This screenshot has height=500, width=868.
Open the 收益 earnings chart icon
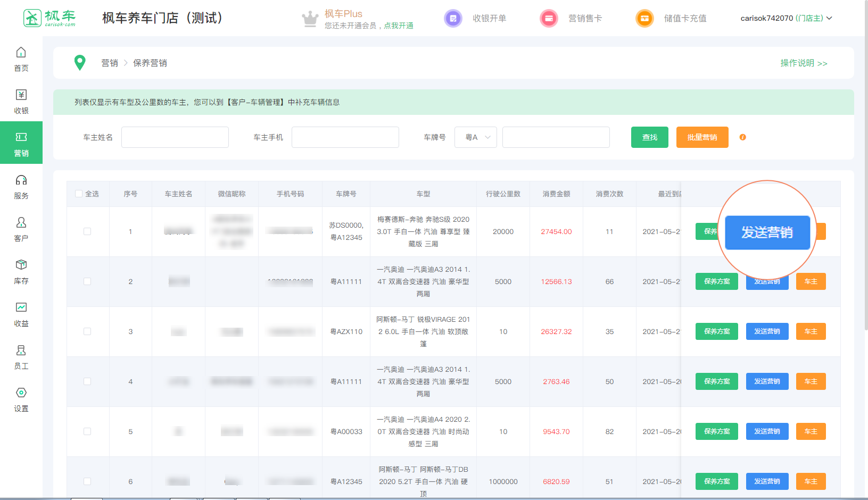click(x=21, y=308)
